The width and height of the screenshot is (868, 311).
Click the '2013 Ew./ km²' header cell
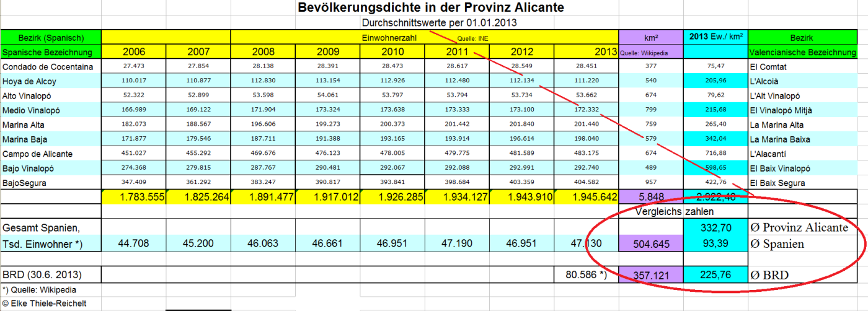pos(715,38)
